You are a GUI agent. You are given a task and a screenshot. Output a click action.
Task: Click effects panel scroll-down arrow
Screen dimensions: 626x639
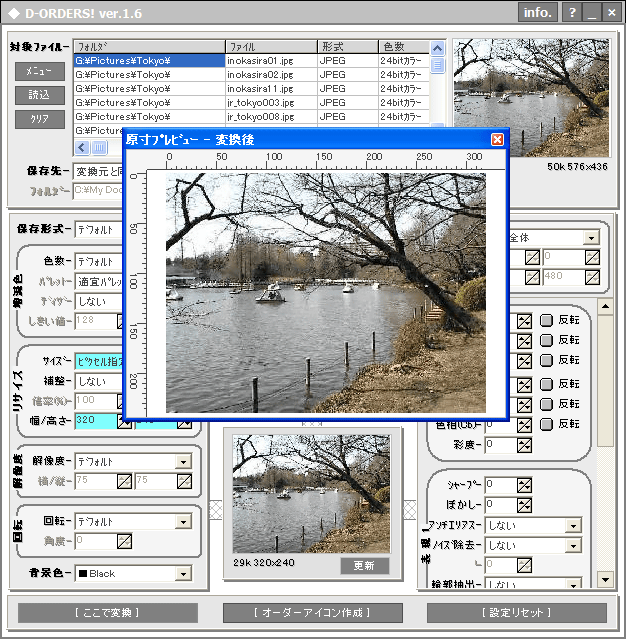pyautogui.click(x=606, y=579)
